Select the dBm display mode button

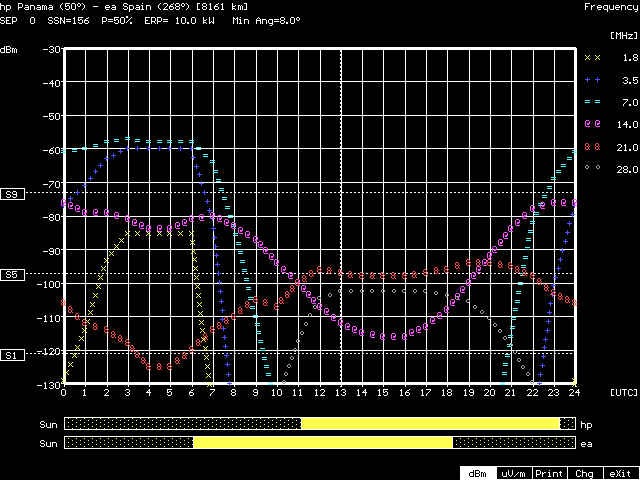click(478, 474)
